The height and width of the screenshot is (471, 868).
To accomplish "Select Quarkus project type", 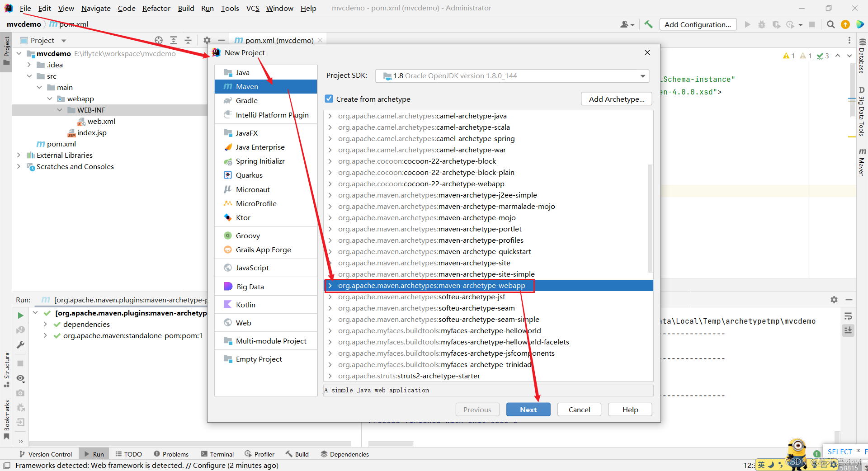I will coord(266,175).
